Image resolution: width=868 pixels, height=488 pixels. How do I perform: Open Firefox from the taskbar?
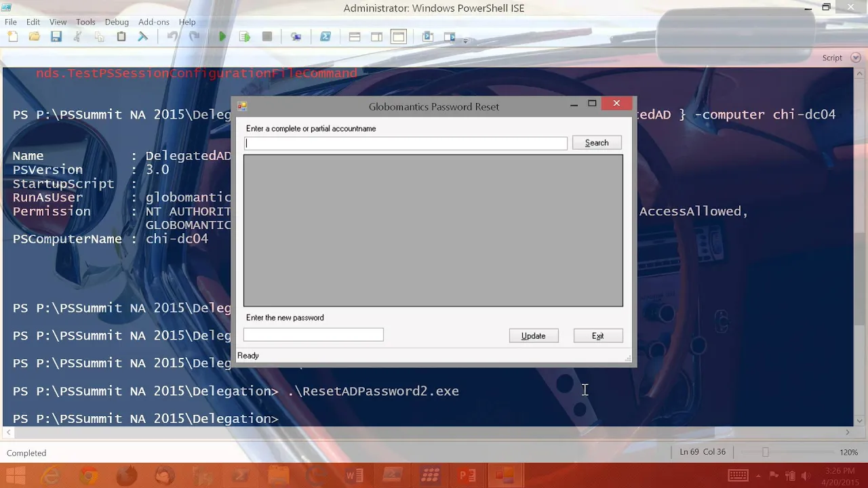pyautogui.click(x=127, y=475)
